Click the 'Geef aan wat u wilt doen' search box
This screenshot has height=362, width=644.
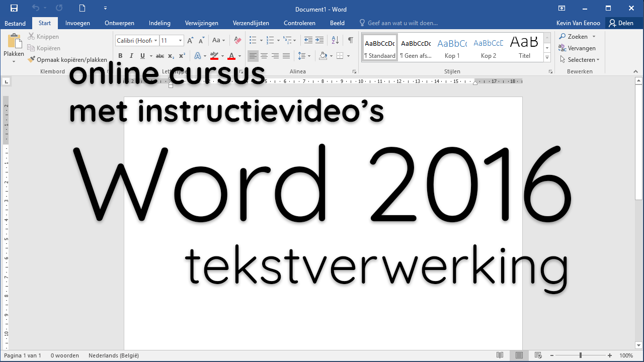[398, 23]
